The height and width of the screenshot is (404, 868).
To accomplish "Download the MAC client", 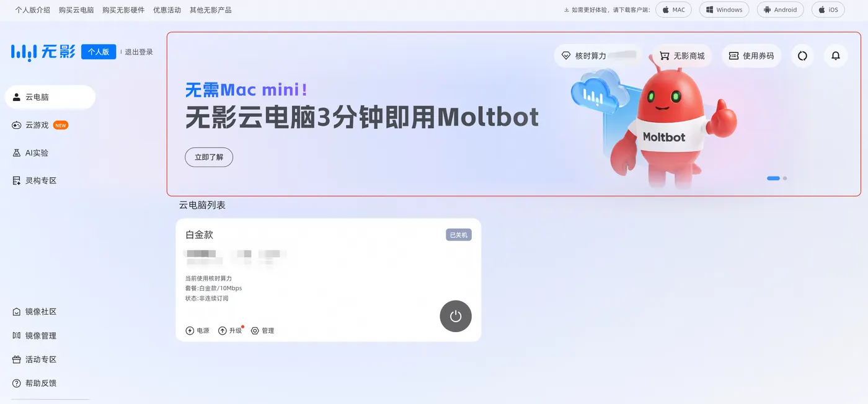I will [673, 10].
